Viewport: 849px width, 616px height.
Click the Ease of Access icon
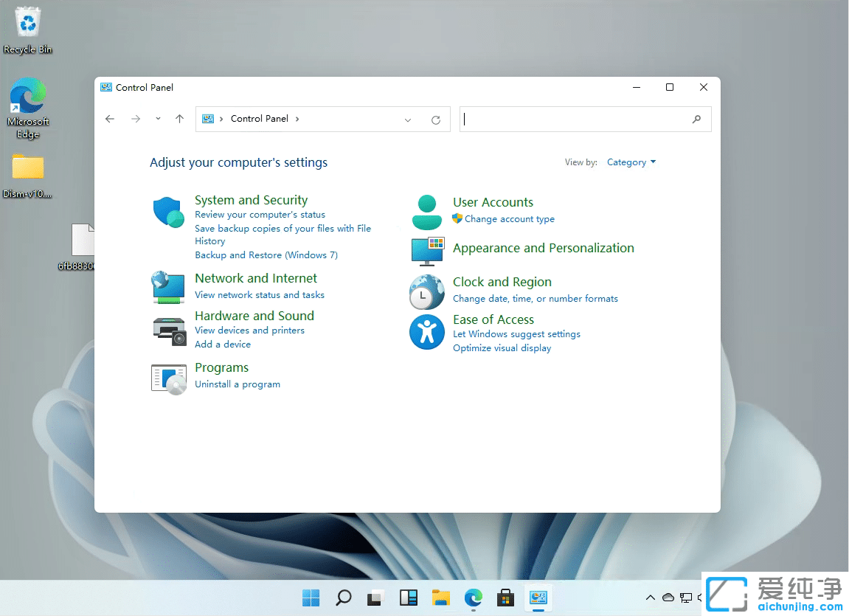[x=427, y=332]
